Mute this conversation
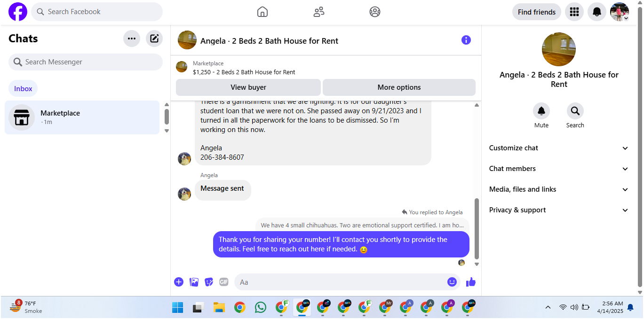The height and width of the screenshot is (319, 644). coord(541,111)
